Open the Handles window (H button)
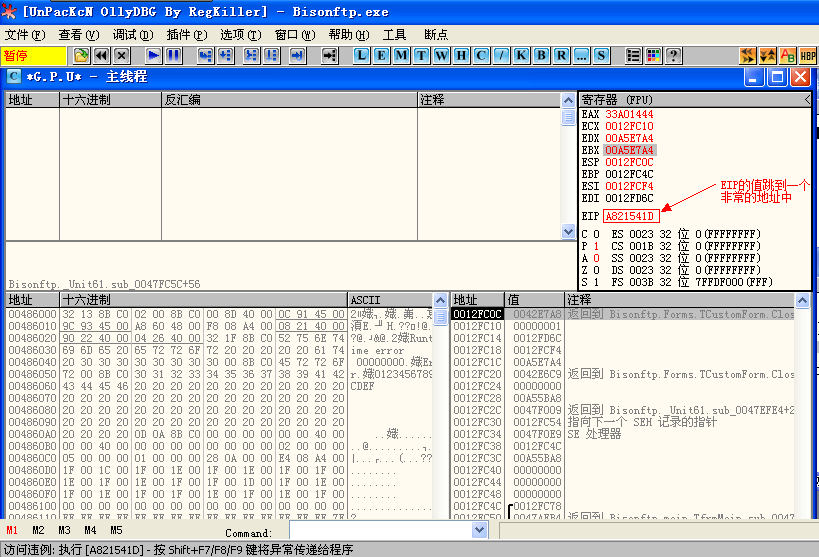819x557 pixels. [x=462, y=55]
